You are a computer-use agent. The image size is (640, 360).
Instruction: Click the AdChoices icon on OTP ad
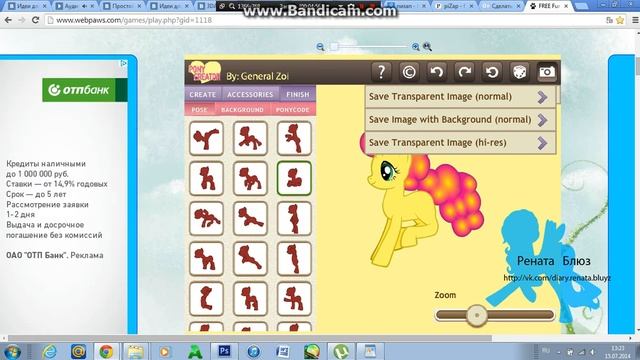click(123, 63)
